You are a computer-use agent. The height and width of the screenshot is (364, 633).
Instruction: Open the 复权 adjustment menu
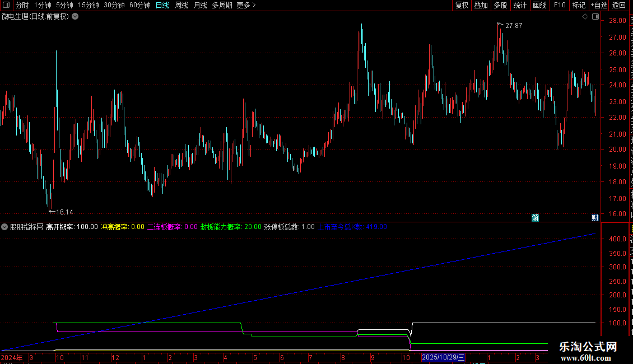pos(462,5)
